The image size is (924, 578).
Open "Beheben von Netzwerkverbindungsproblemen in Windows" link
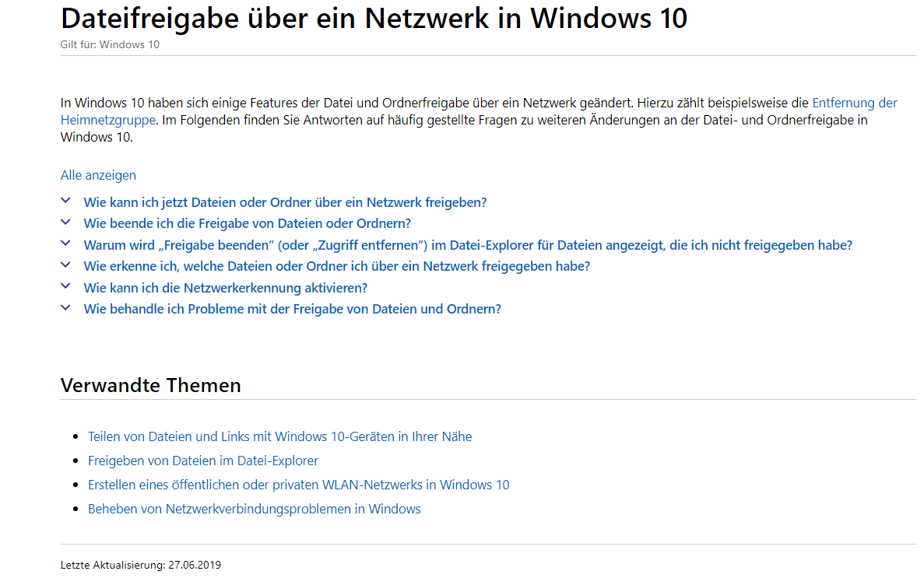255,509
